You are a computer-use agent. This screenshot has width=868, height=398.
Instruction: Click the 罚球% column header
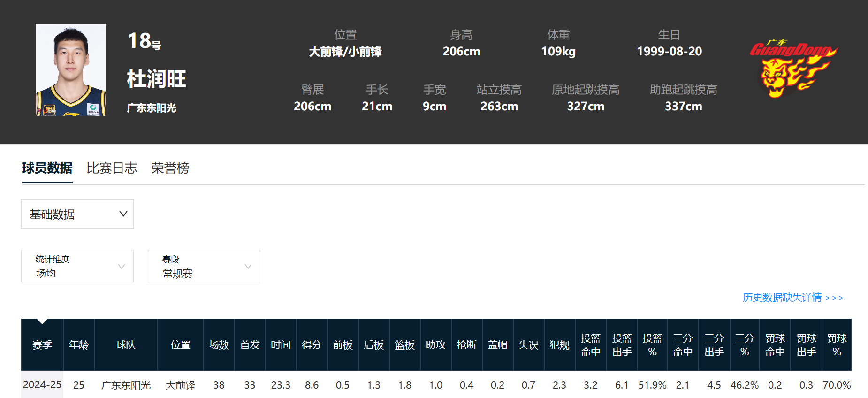pos(837,345)
